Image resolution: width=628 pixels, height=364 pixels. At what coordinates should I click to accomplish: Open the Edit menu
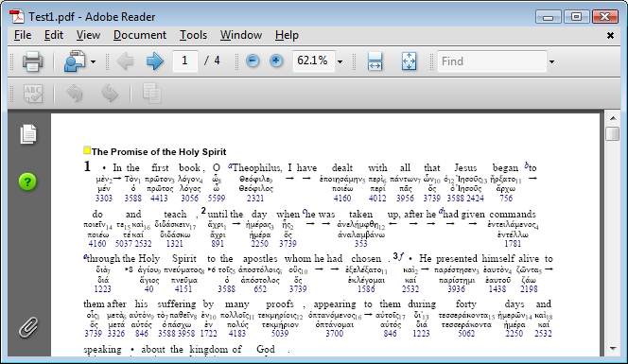[54, 35]
